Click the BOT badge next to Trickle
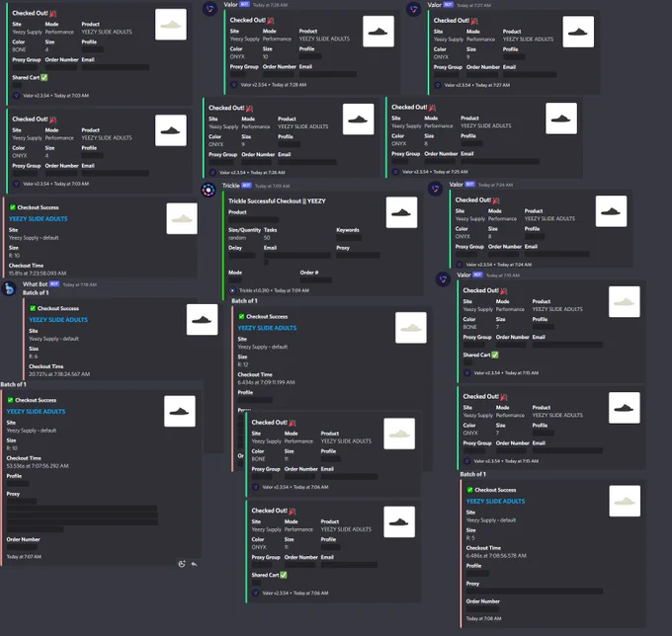The width and height of the screenshot is (672, 636). click(x=246, y=186)
